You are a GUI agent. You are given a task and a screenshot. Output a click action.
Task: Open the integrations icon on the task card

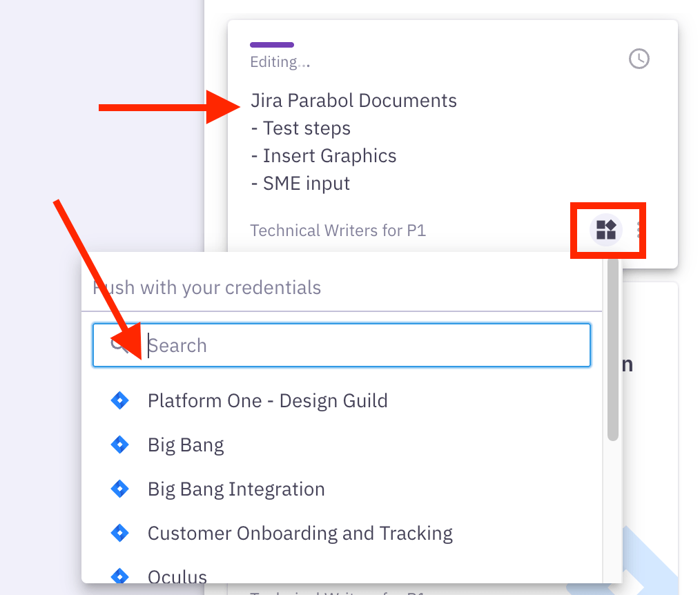(x=606, y=230)
